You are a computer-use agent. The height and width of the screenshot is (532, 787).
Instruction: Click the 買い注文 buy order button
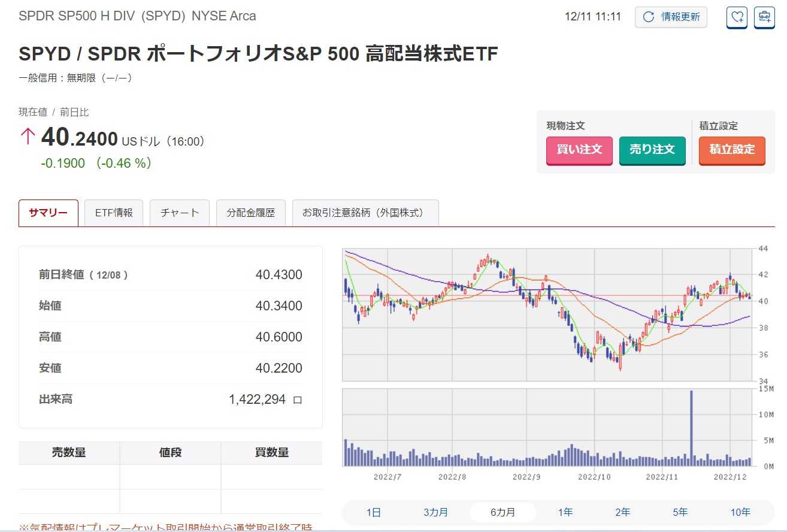pyautogui.click(x=579, y=150)
